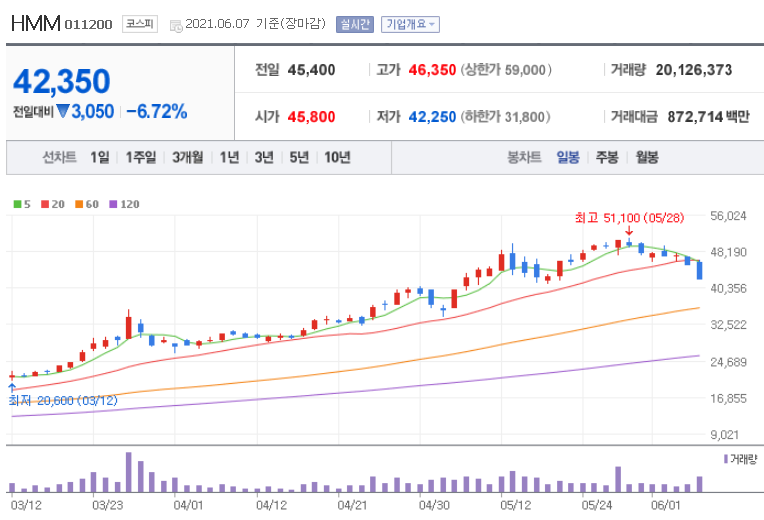This screenshot has height=520, width=764.
Task: Open the 기업개요 dropdown
Action: tap(410, 24)
